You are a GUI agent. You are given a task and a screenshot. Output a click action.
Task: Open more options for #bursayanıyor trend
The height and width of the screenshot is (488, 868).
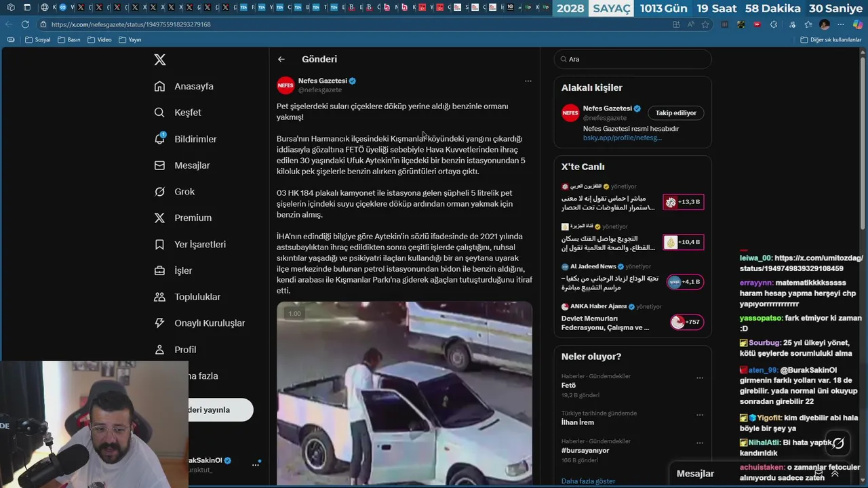pyautogui.click(x=700, y=442)
